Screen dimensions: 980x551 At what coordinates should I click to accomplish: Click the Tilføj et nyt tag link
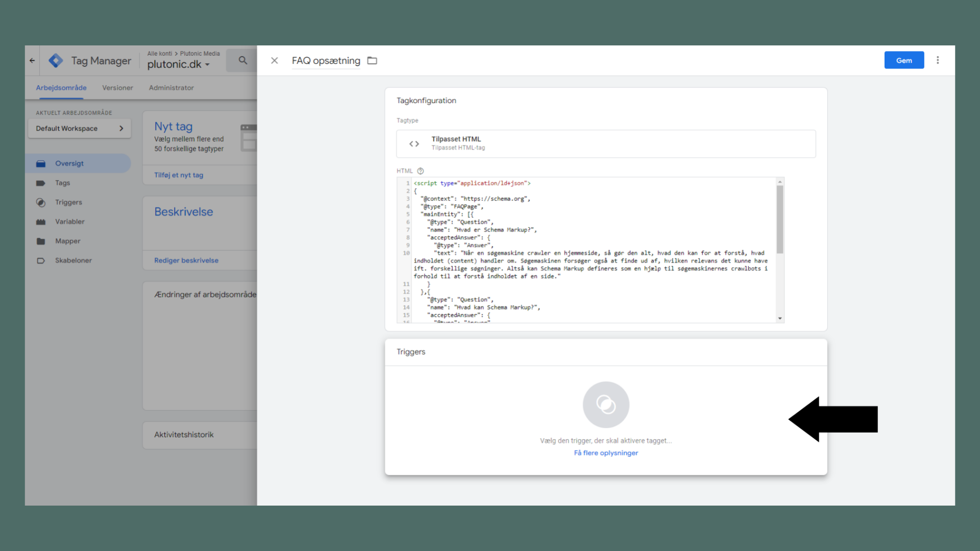point(179,175)
